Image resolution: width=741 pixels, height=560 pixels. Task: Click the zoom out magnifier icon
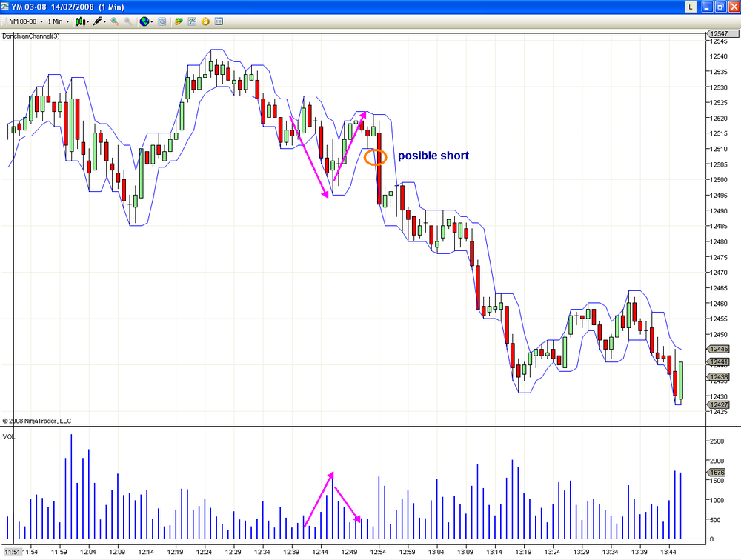[127, 21]
